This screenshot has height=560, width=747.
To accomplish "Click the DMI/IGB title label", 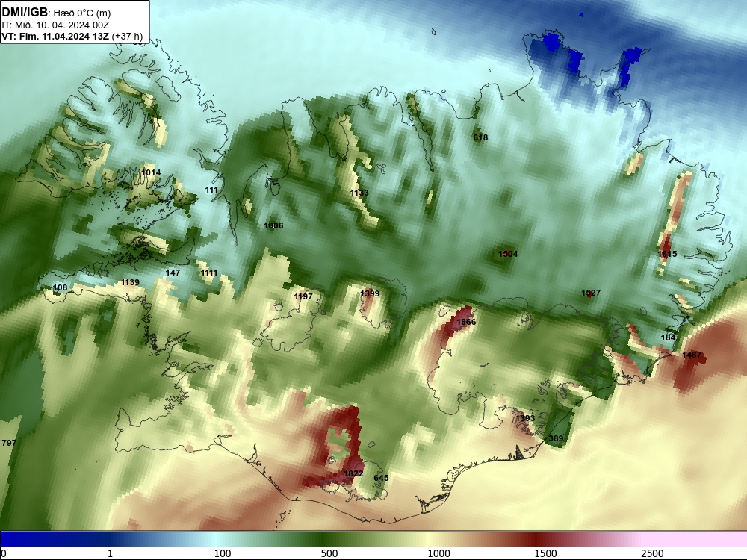I will (25, 12).
